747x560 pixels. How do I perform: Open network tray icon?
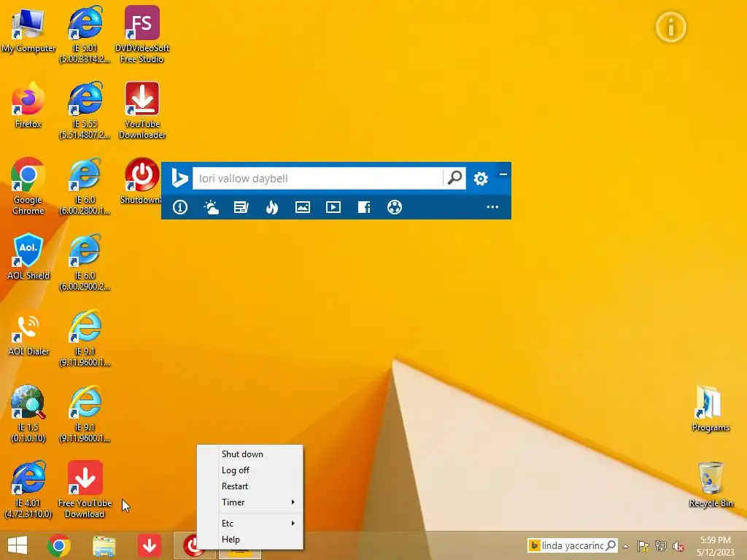[x=661, y=546]
